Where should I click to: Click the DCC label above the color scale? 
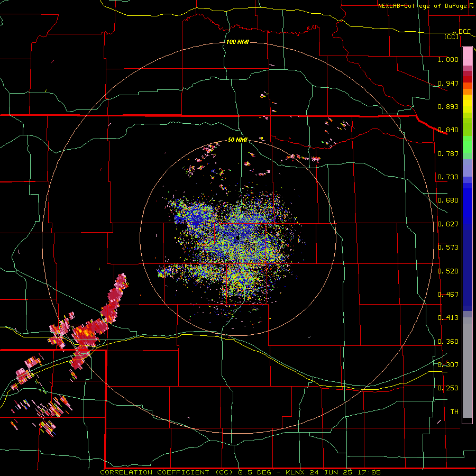pyautogui.click(x=465, y=31)
